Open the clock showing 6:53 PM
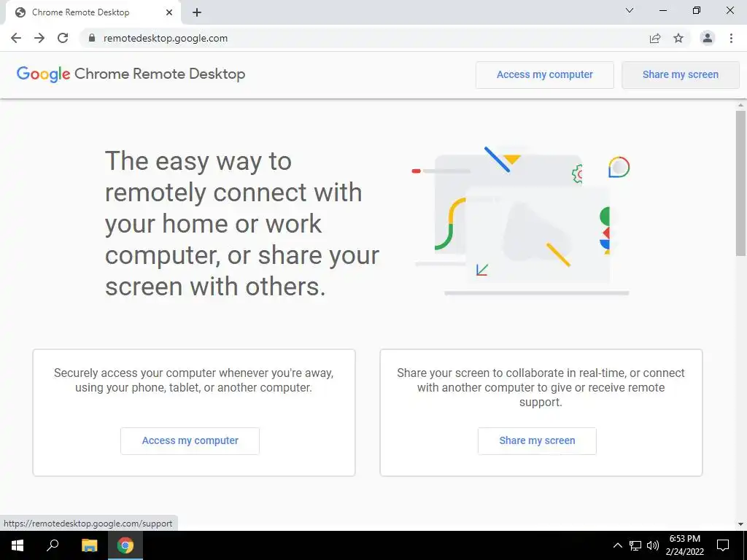The width and height of the screenshot is (747, 560). coord(684,545)
